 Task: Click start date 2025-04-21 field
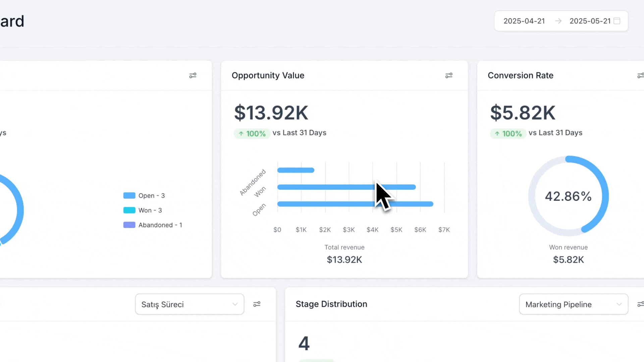(x=524, y=21)
